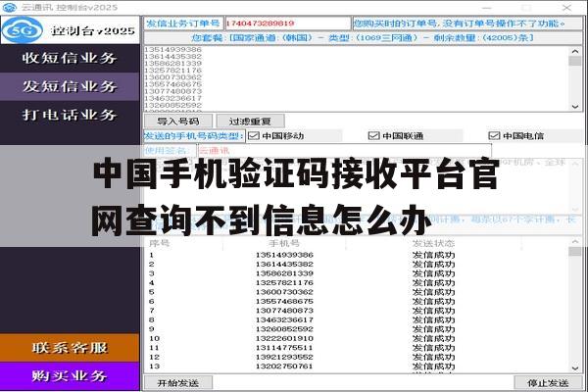Toggle 中国移动 checkbox
The image size is (588, 392).
click(x=254, y=136)
